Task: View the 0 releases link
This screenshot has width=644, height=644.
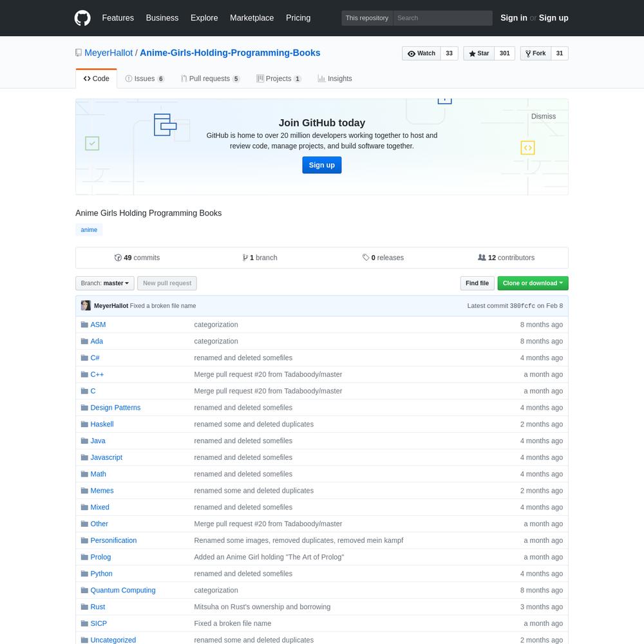Action: click(383, 258)
